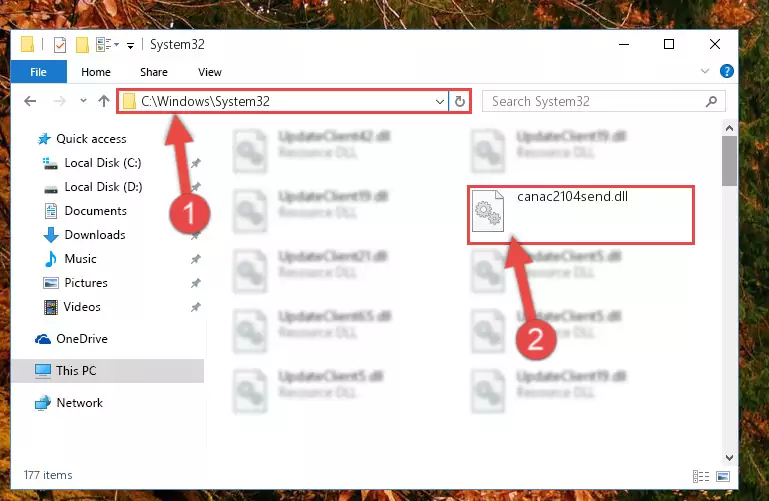This screenshot has height=501, width=769.
Task: Click the Properties checkmark icon in title bar
Action: click(x=60, y=45)
